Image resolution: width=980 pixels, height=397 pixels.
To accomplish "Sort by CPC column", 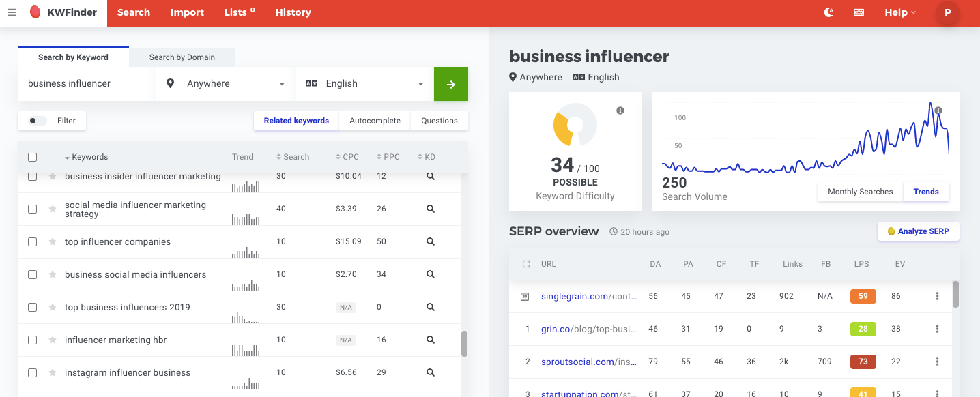I will coord(347,157).
